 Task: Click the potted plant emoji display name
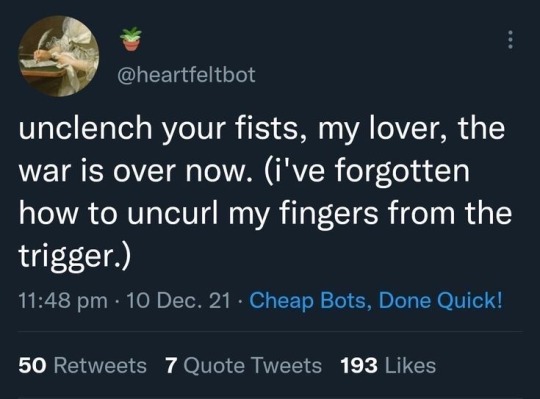tap(131, 39)
